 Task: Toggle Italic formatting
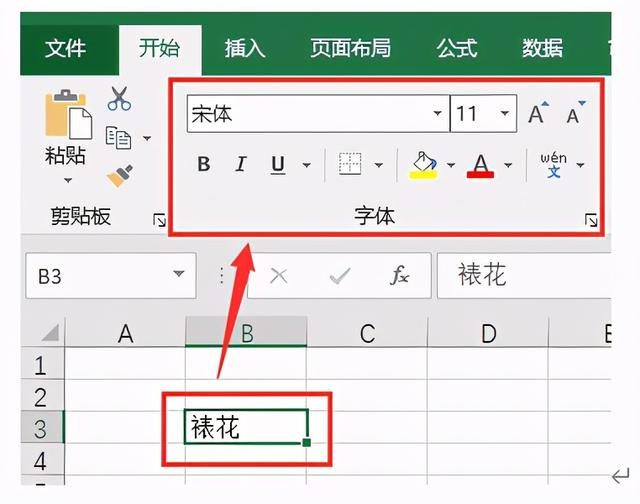point(241,164)
